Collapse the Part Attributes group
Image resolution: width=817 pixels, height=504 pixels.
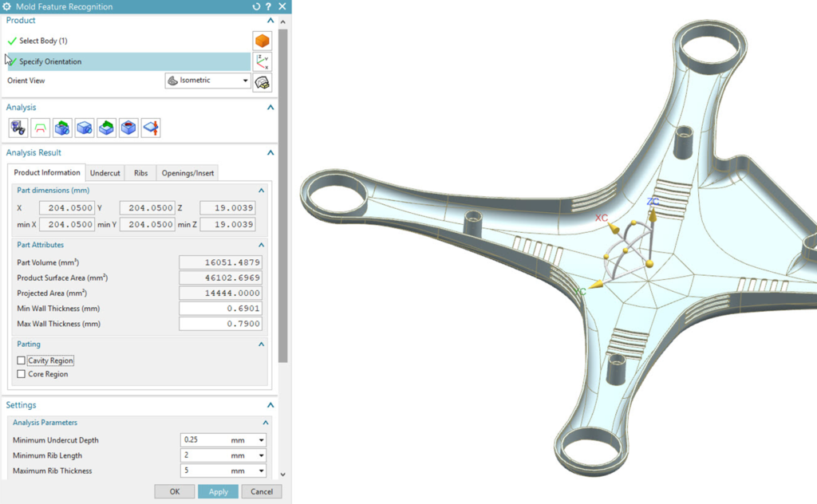[262, 245]
